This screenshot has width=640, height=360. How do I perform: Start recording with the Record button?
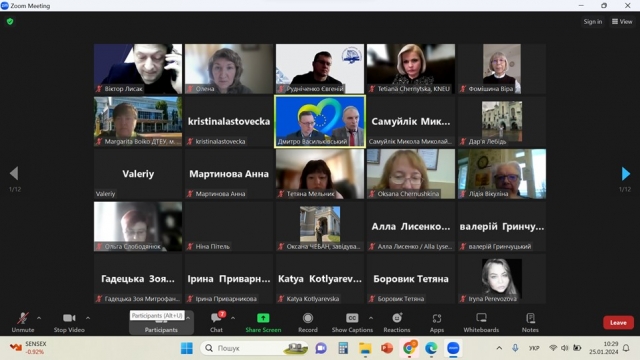point(308,322)
